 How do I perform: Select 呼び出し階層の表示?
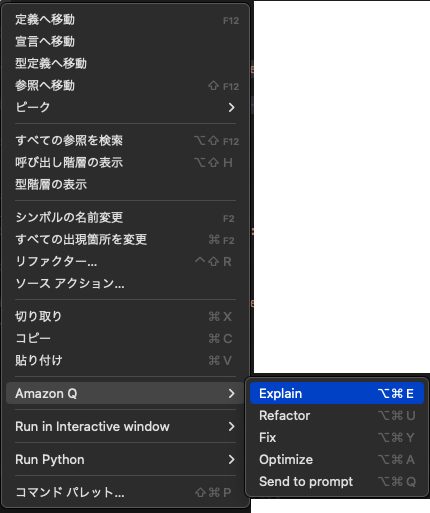click(125, 163)
